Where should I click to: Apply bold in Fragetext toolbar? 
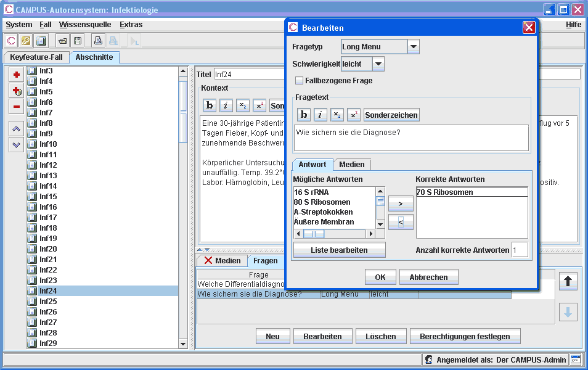point(304,115)
